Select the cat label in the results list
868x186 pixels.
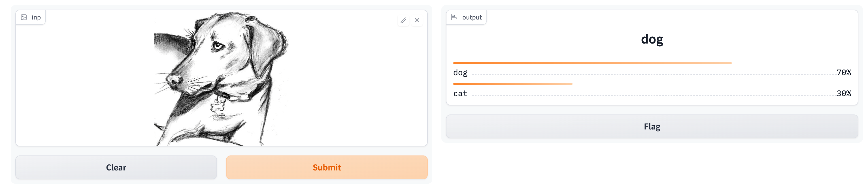pyautogui.click(x=460, y=94)
